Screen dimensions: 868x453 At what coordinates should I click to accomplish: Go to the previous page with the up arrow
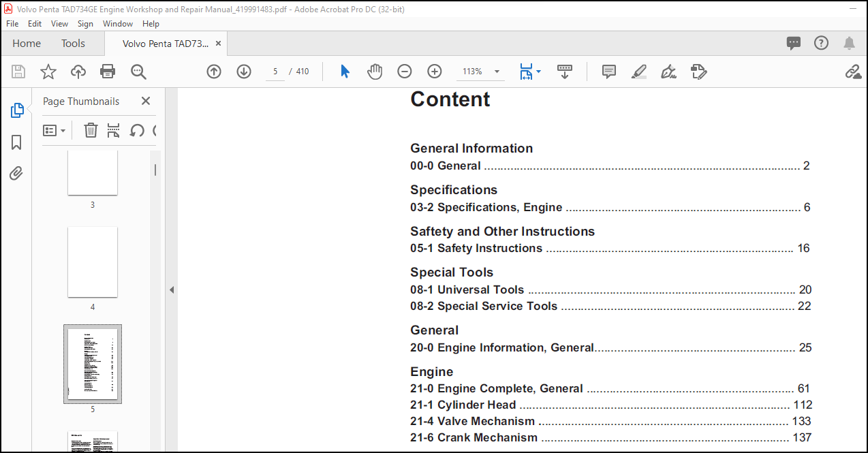[214, 72]
